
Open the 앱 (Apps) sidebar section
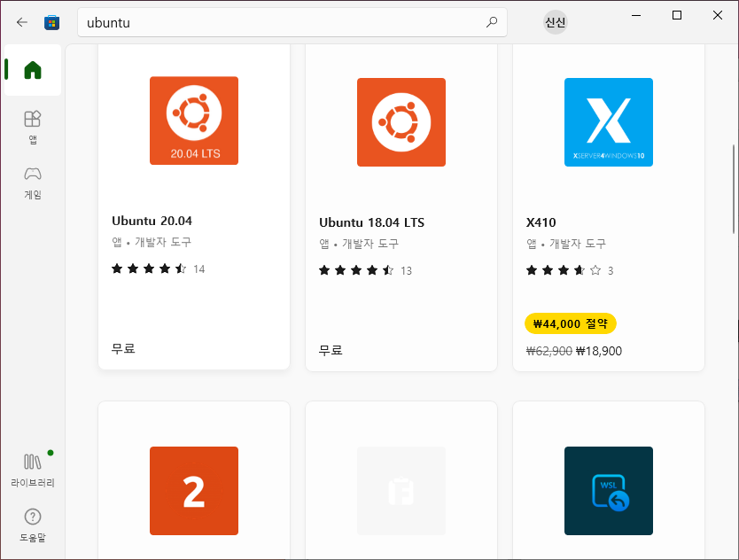33,128
